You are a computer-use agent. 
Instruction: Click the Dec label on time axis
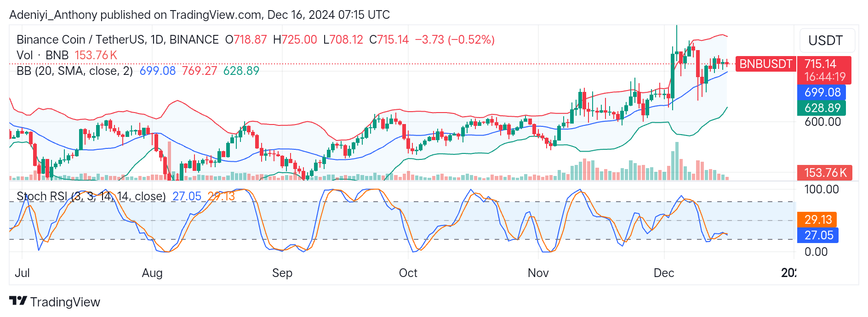coord(664,273)
